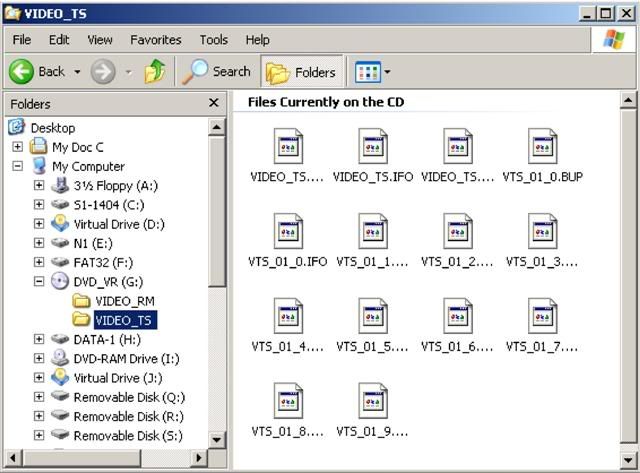The width and height of the screenshot is (640, 473).
Task: Open the View menu
Action: (100, 40)
